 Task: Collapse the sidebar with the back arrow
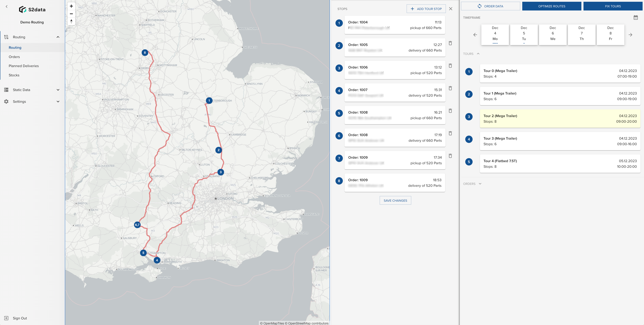6,6
